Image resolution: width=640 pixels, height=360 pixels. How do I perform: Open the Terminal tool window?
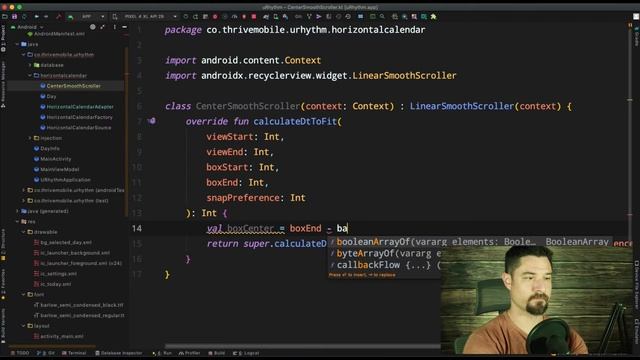(74, 353)
